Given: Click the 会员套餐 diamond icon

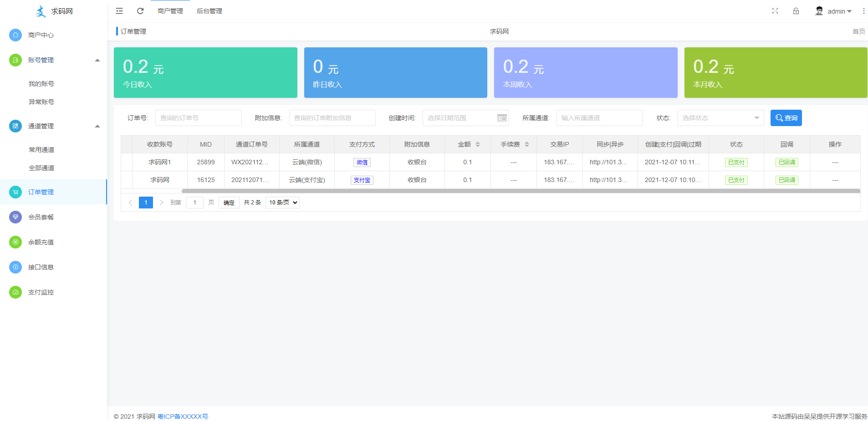Looking at the screenshot, I should 15,217.
